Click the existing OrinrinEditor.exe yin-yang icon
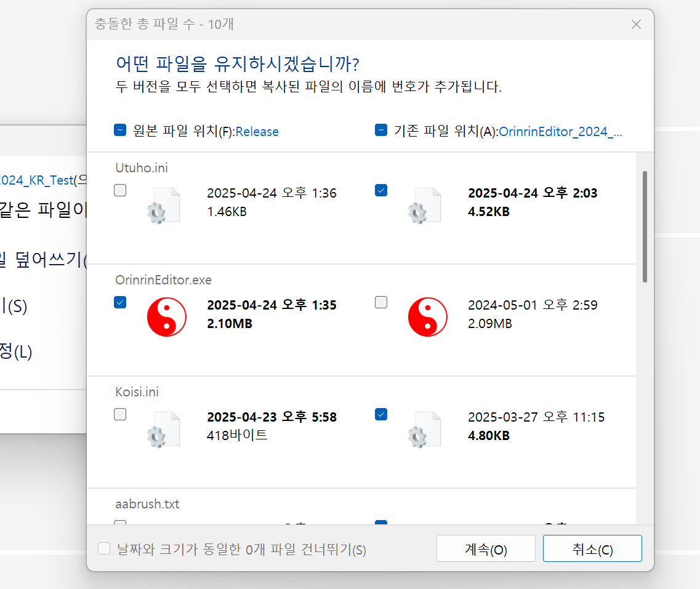The image size is (700, 589). tap(427, 317)
